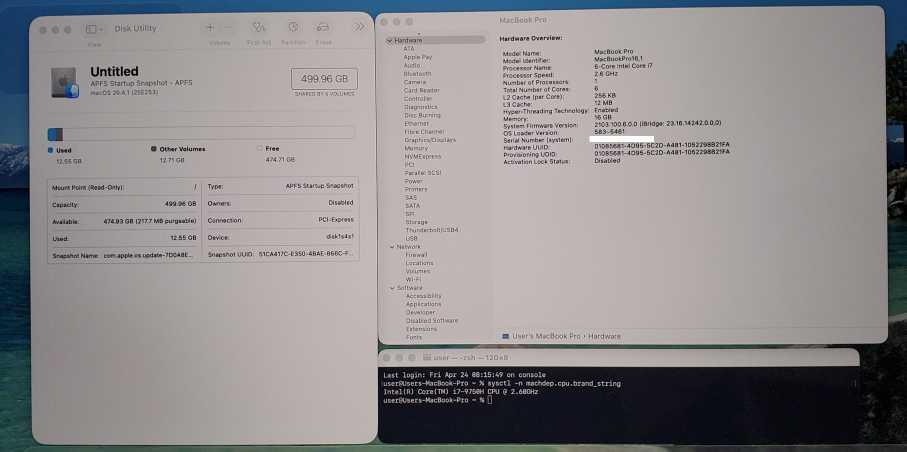Open the View sidebar options in Disk Utility

click(x=94, y=29)
